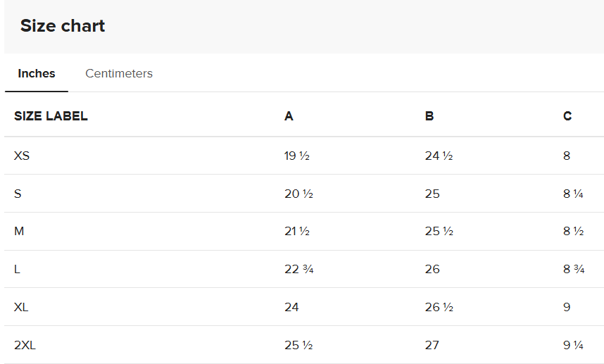Select the M size label

click(x=19, y=231)
